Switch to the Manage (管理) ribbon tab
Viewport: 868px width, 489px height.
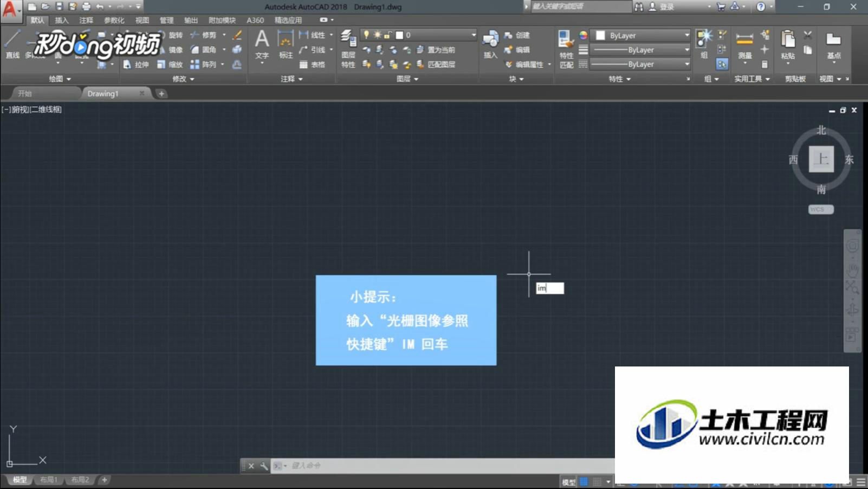166,20
